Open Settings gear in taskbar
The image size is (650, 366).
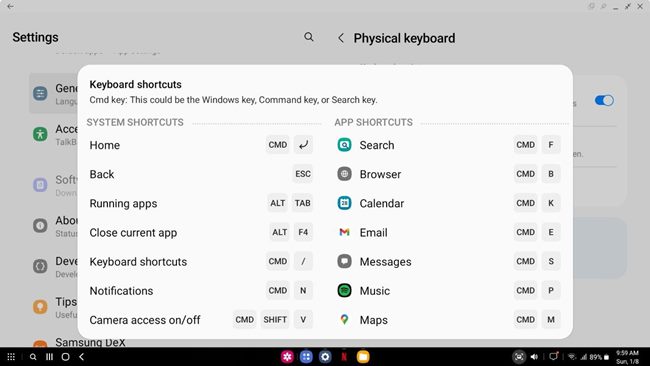click(x=325, y=356)
